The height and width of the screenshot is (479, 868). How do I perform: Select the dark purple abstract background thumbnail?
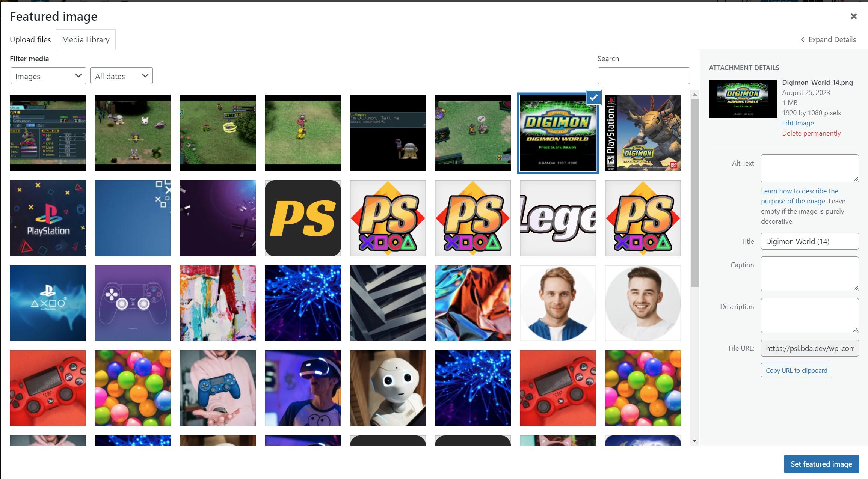click(217, 218)
